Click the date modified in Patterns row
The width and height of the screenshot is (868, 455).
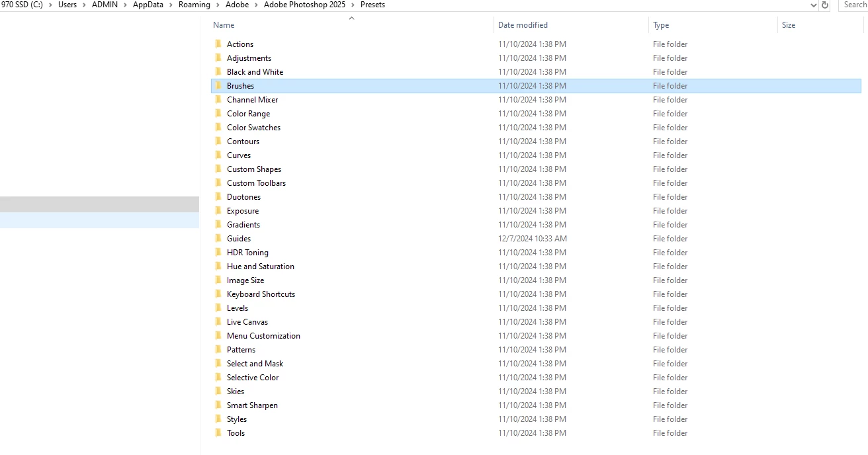coord(532,350)
